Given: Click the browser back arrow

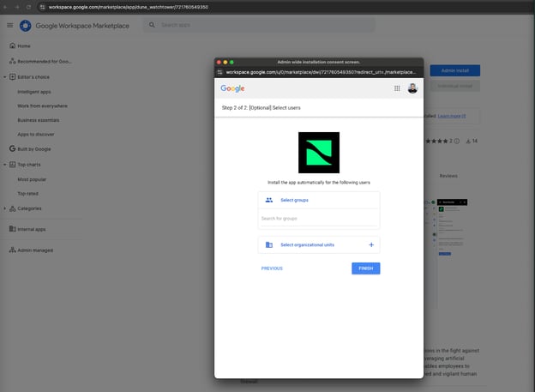Looking at the screenshot, I should point(5,7).
